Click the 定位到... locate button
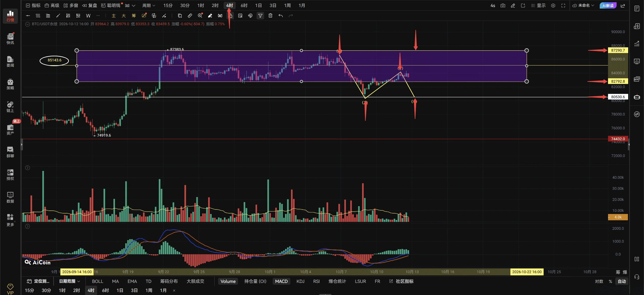Viewport: 644px width, 295px height. point(38,281)
